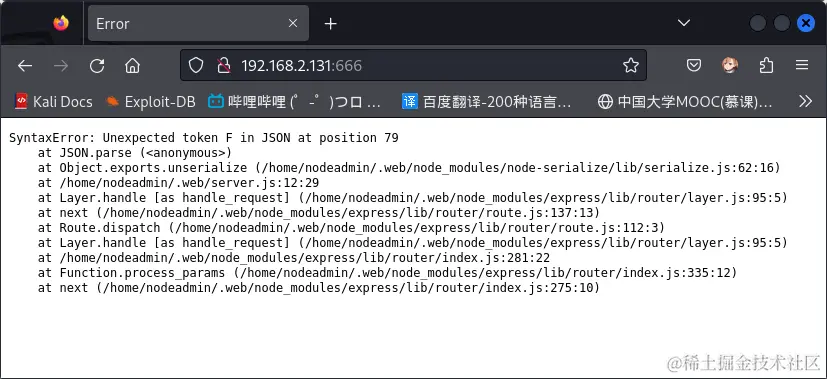Save page to Pocket
This screenshot has height=379, width=827.
click(x=694, y=65)
